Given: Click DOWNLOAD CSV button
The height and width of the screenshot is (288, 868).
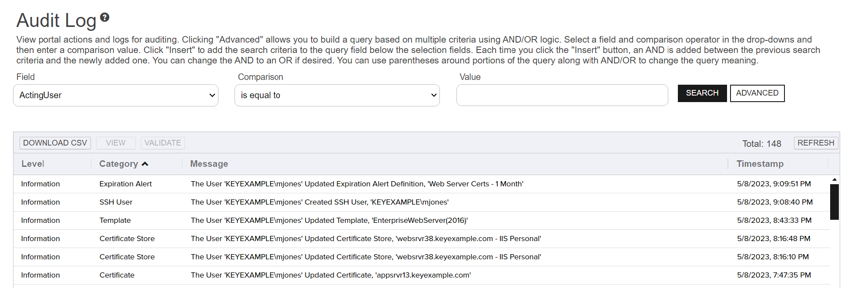Looking at the screenshot, I should tap(55, 143).
